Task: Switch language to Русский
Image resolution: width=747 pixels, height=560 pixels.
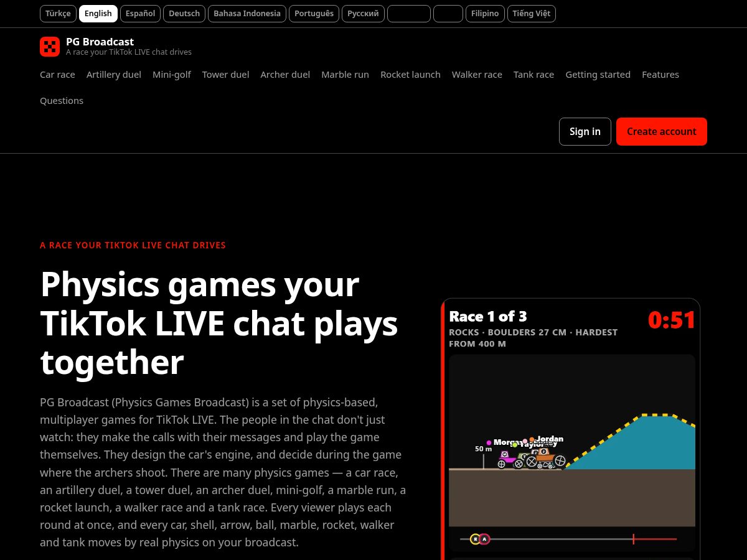Action: 363,14
